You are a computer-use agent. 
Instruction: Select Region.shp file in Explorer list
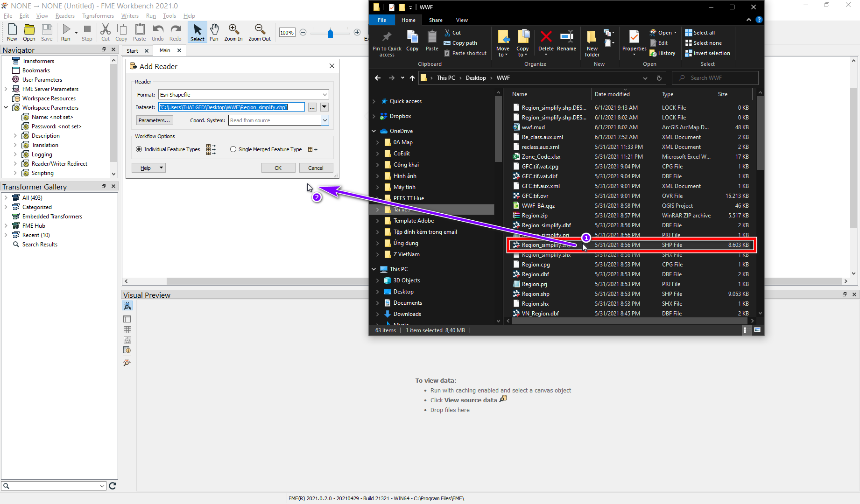536,294
